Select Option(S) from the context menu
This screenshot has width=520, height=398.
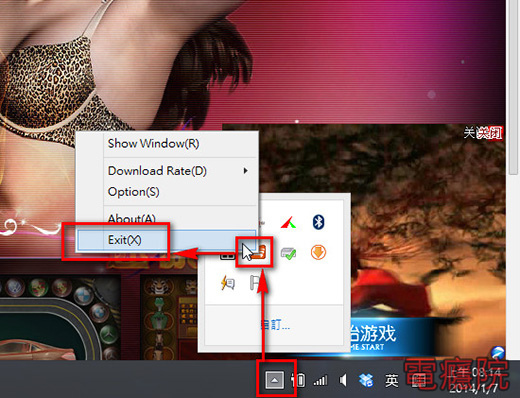[x=167, y=192]
